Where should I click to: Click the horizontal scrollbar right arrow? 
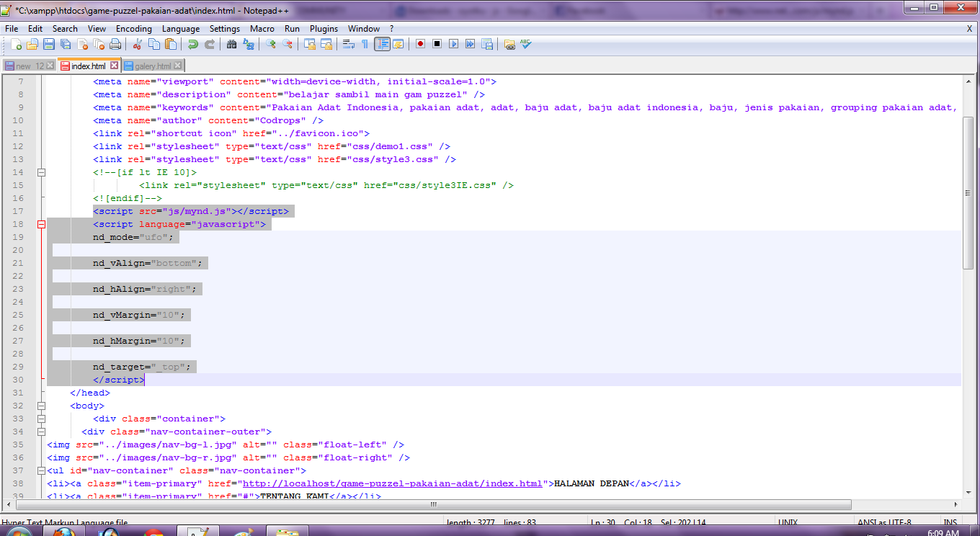click(956, 505)
